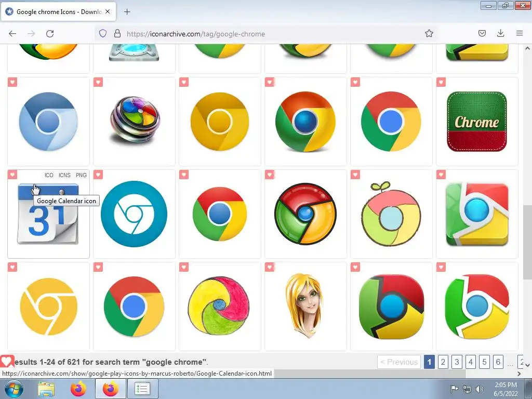Go to results page 6
Image resolution: width=532 pixels, height=399 pixels.
point(498,362)
